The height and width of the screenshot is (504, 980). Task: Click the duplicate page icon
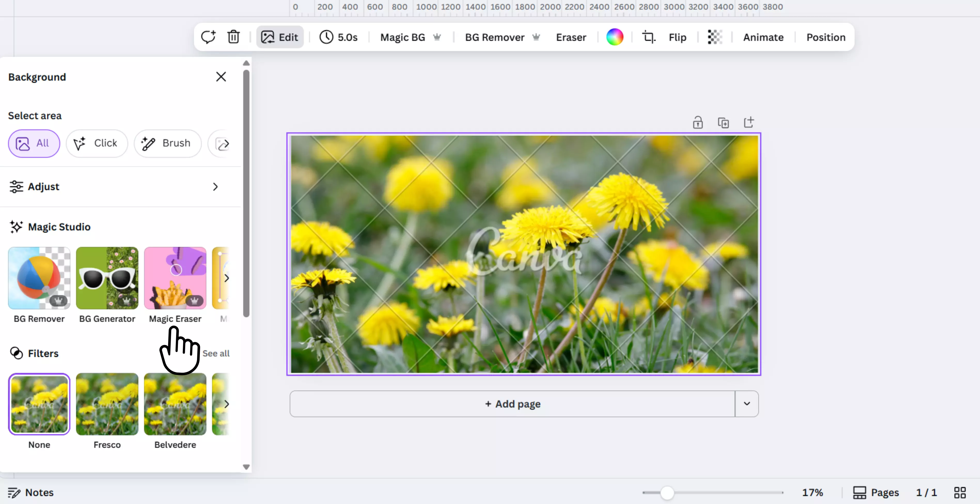723,123
